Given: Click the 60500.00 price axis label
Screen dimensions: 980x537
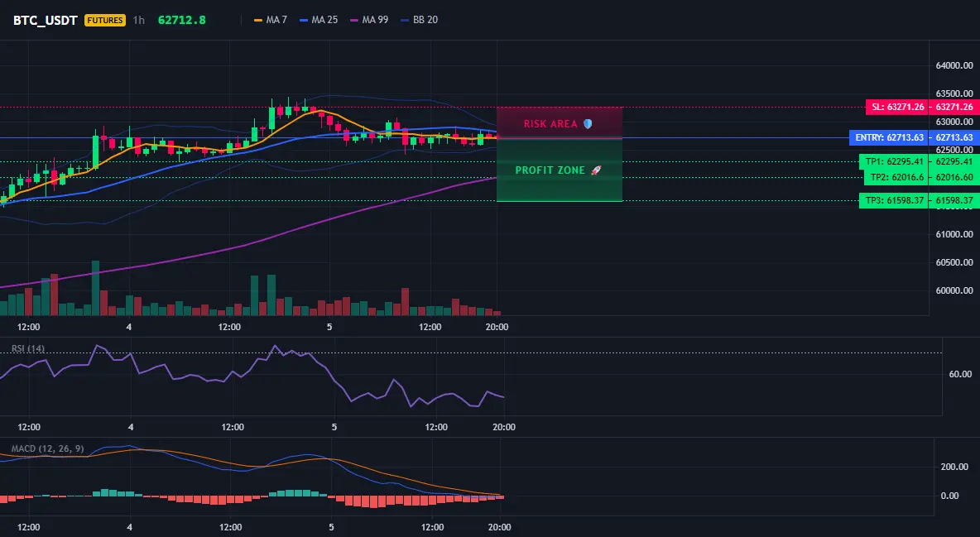Looking at the screenshot, I should 954,262.
